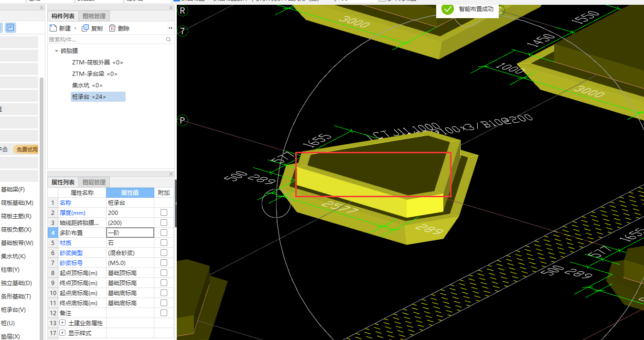This screenshot has height=340, width=644.
Task: Close the left navigation panel with its X
Action: click(x=42, y=8)
